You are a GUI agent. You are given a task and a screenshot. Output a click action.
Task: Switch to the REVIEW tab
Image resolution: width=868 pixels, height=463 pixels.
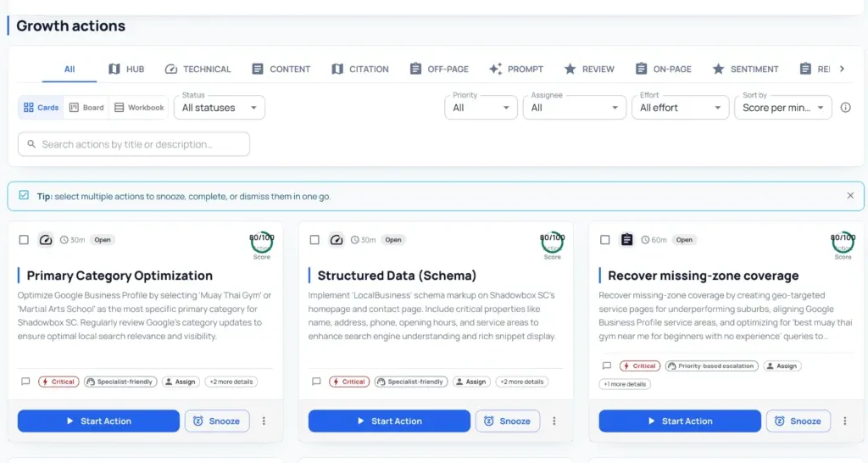click(x=589, y=70)
